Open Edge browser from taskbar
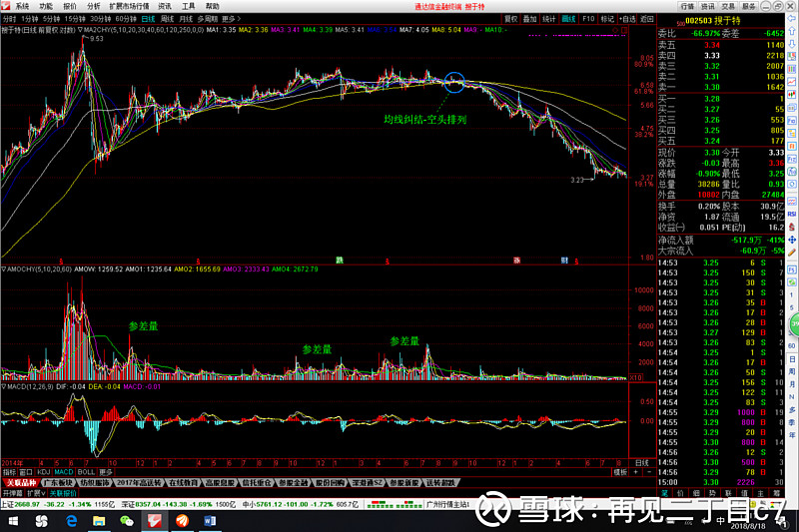Image resolution: width=799 pixels, height=532 pixels. (71, 521)
